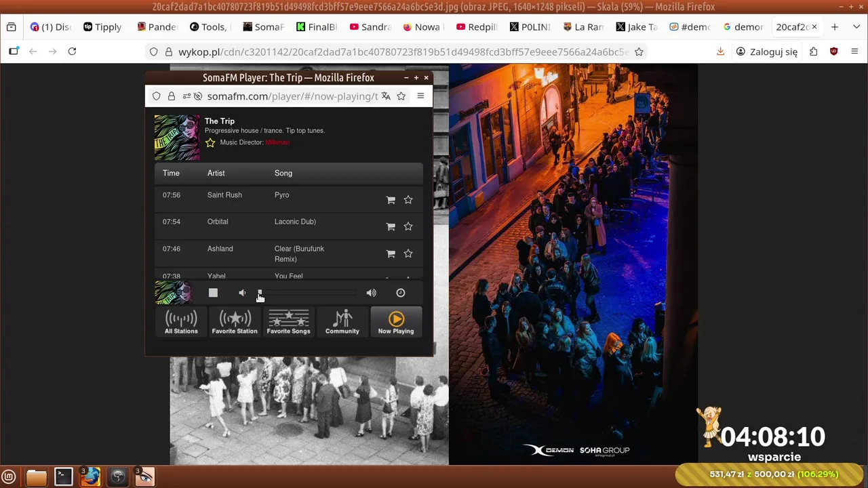Bookmark wykop.pl image with star icon
This screenshot has width=868, height=488.
(639, 52)
